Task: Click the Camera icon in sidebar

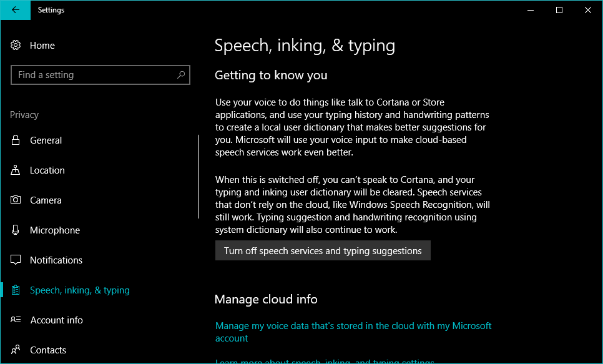Action: [x=16, y=200]
